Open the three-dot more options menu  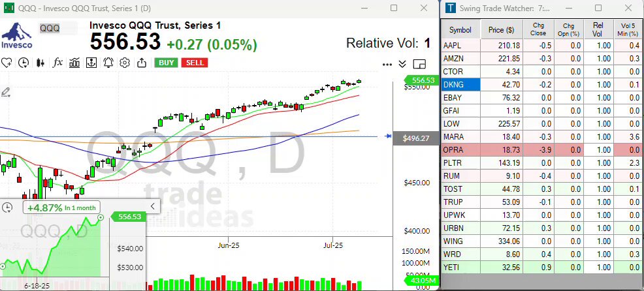387,65
